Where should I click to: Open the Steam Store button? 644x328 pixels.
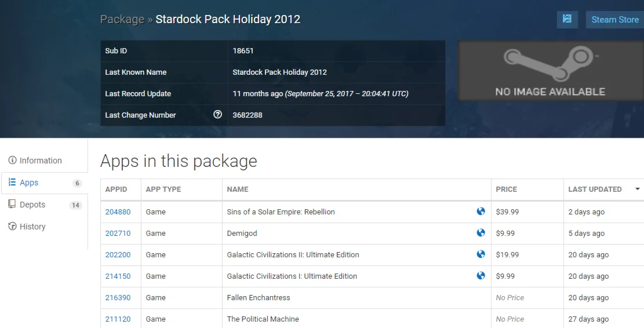pyautogui.click(x=614, y=19)
